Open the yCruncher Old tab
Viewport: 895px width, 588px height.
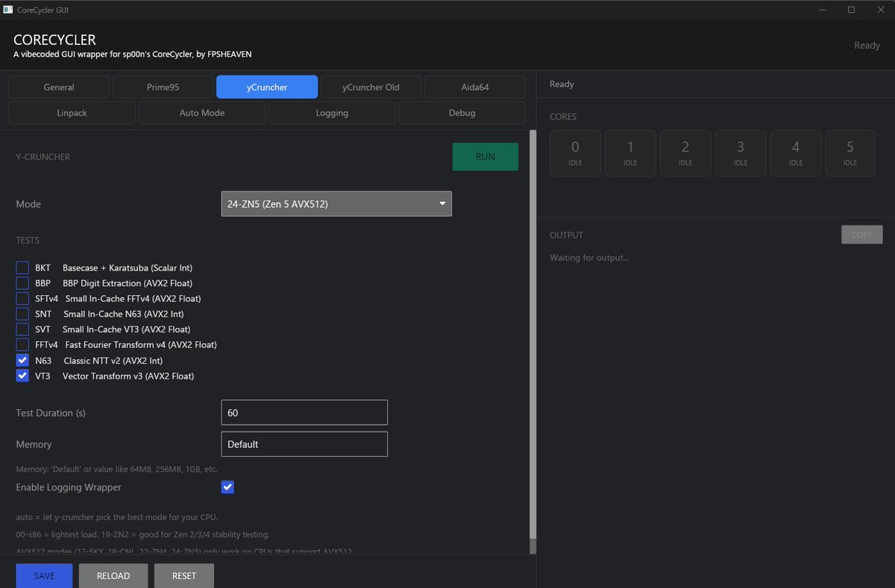click(x=371, y=87)
